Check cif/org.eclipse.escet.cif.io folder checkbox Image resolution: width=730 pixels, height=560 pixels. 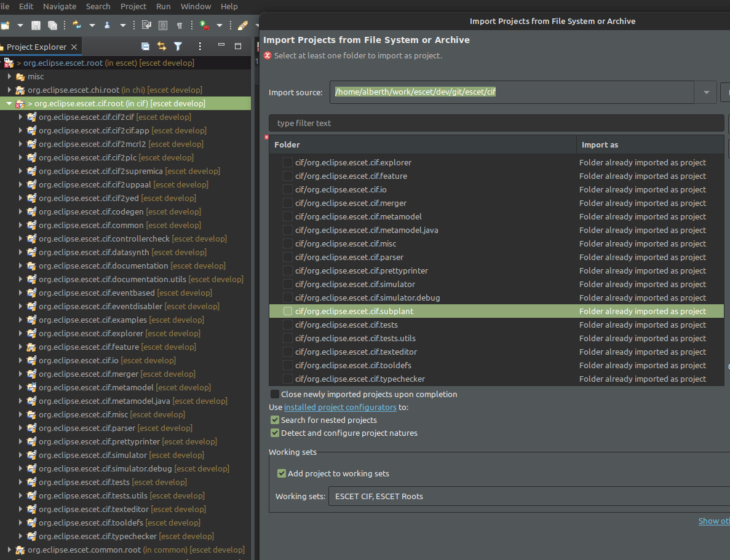point(288,189)
